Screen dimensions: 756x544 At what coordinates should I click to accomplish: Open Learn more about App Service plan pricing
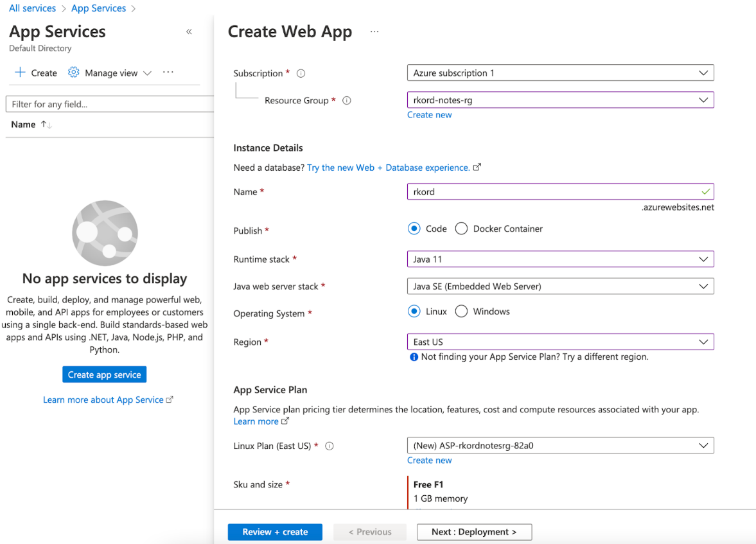click(256, 421)
